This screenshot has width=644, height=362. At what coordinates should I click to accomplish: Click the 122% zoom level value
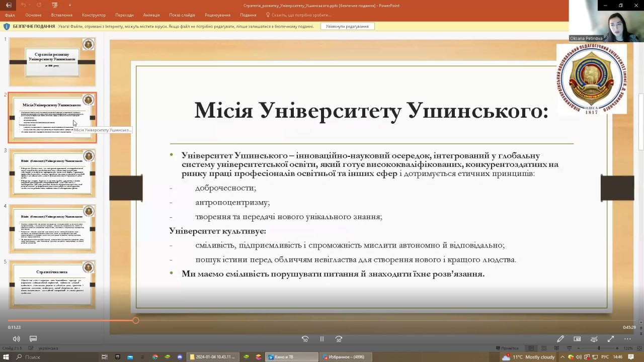(x=628, y=348)
